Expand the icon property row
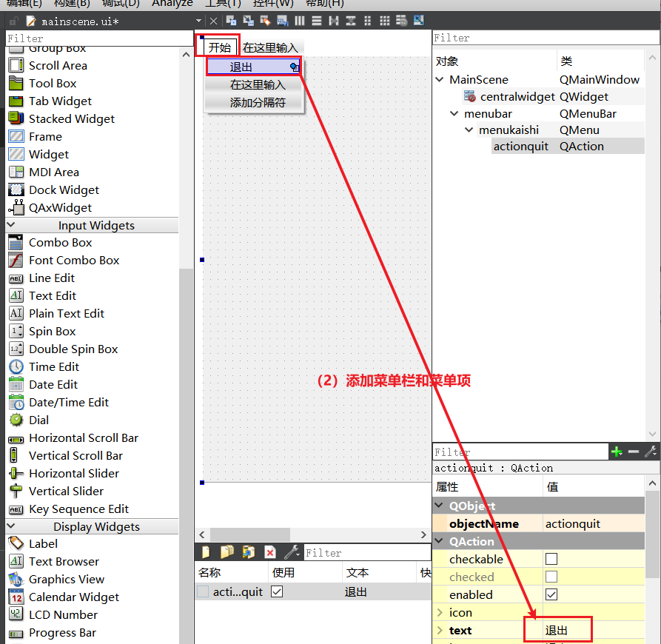Image resolution: width=661 pixels, height=644 pixels. coord(440,612)
